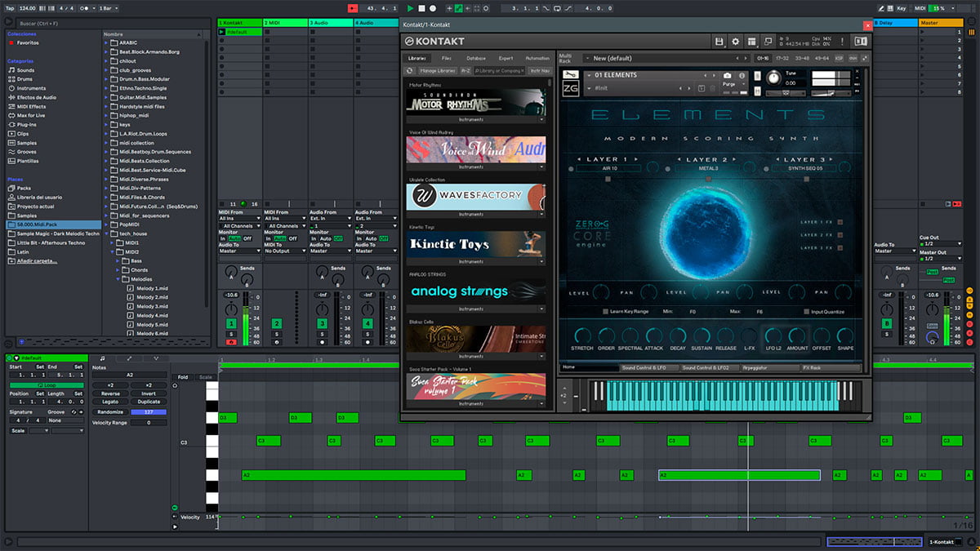Open Kontakt's save floppy disk icon

(719, 41)
